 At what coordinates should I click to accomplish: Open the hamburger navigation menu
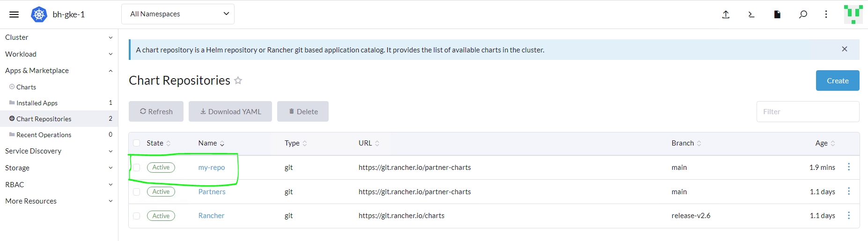pyautogui.click(x=14, y=15)
